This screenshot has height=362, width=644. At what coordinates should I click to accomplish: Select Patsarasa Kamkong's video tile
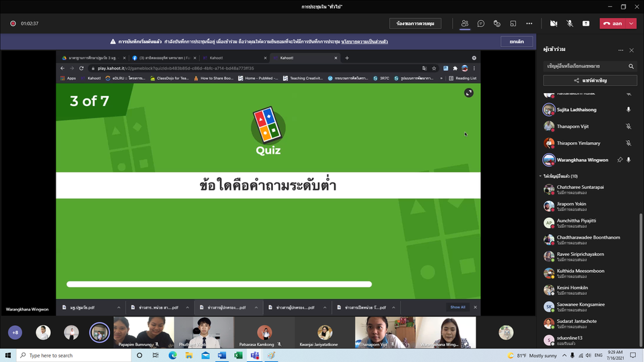264,332
